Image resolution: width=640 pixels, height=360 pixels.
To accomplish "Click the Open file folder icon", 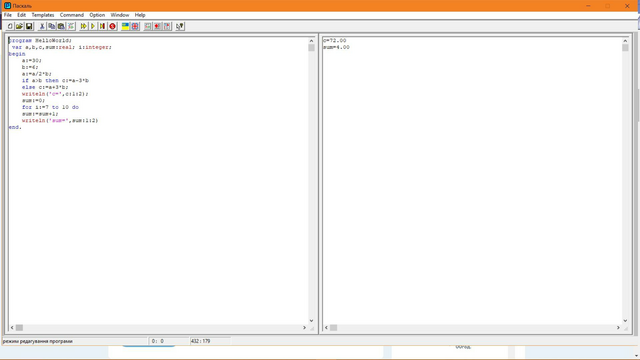I will coord(19,26).
